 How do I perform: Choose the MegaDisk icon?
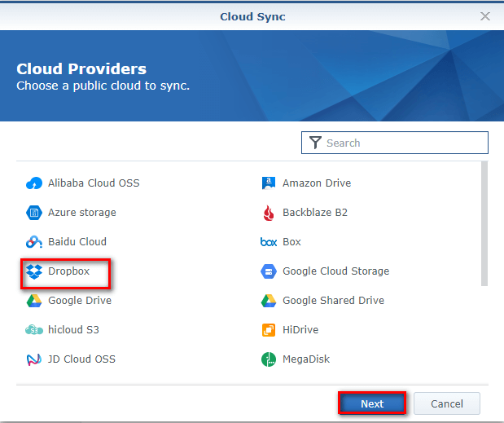point(269,359)
